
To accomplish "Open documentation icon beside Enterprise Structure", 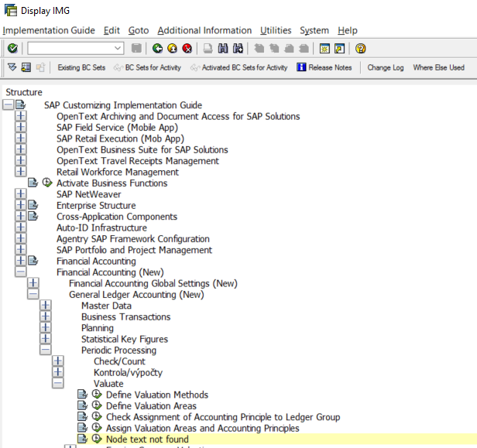I will tap(33, 205).
